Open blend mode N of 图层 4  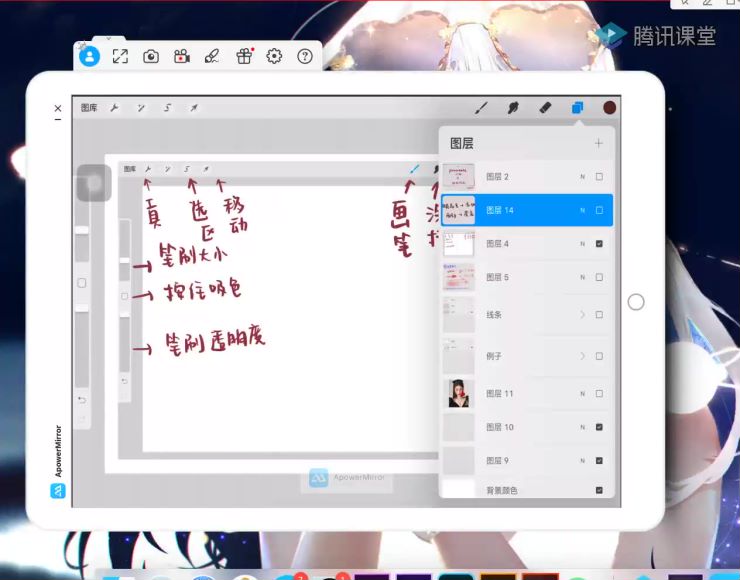(582, 244)
